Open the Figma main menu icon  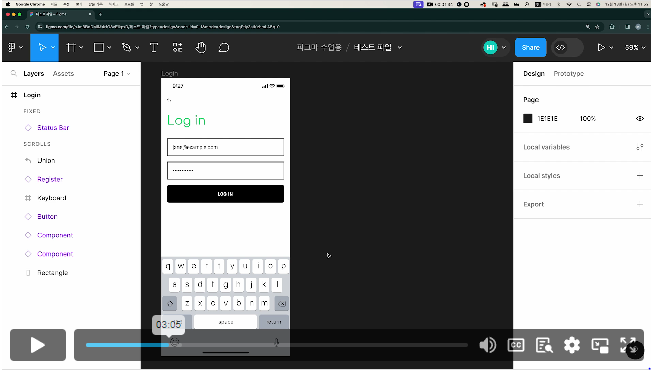12,48
